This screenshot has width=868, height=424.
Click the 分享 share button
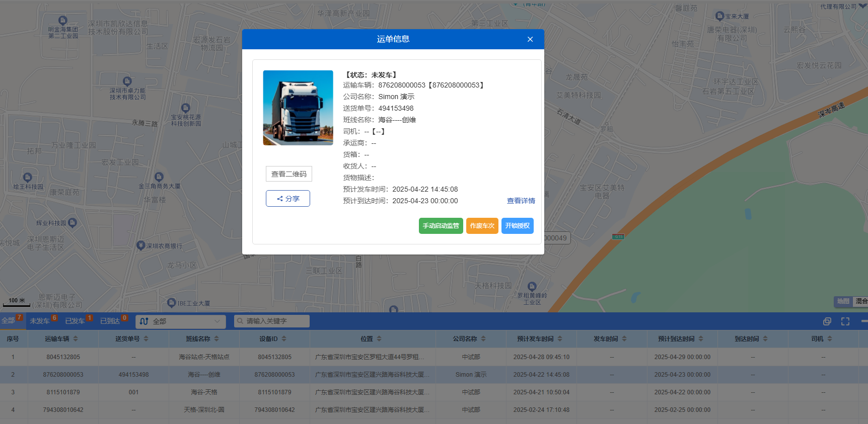288,199
